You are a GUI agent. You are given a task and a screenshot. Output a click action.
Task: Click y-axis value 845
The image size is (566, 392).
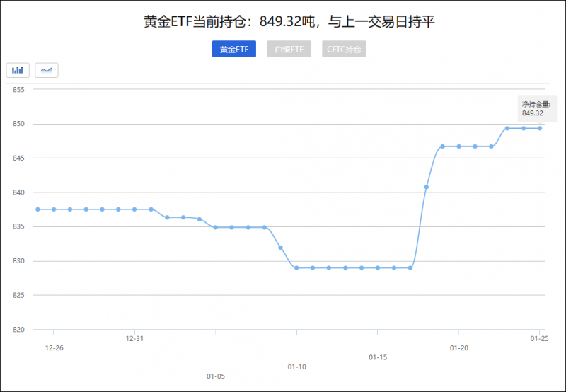point(18,158)
